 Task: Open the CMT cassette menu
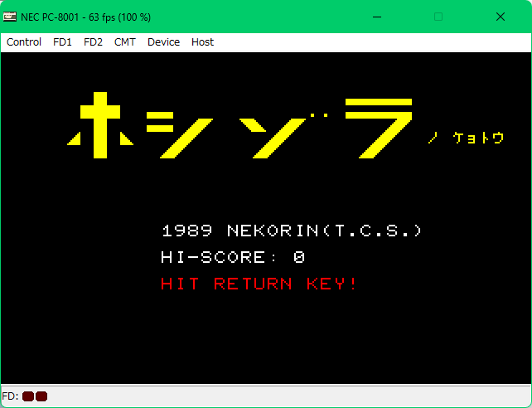coord(125,42)
